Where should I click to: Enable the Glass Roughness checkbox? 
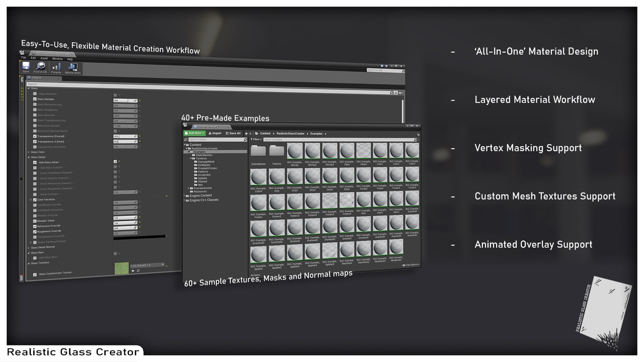pos(35,110)
